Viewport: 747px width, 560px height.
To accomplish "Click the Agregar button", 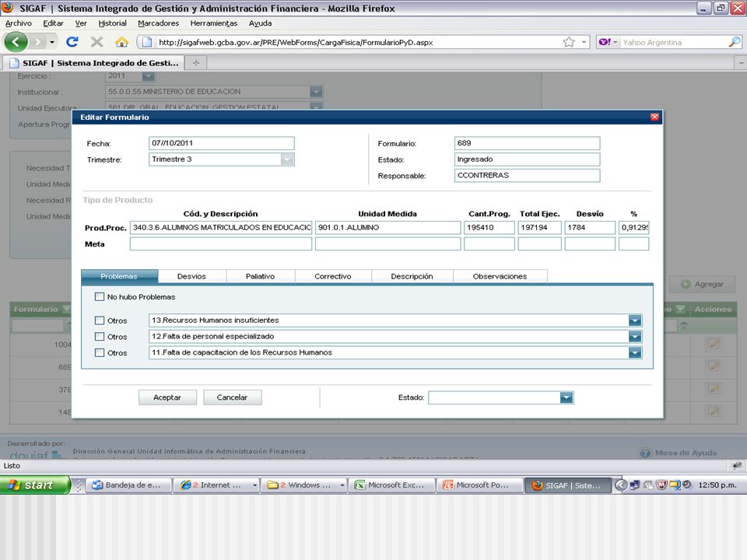I will pyautogui.click(x=703, y=285).
